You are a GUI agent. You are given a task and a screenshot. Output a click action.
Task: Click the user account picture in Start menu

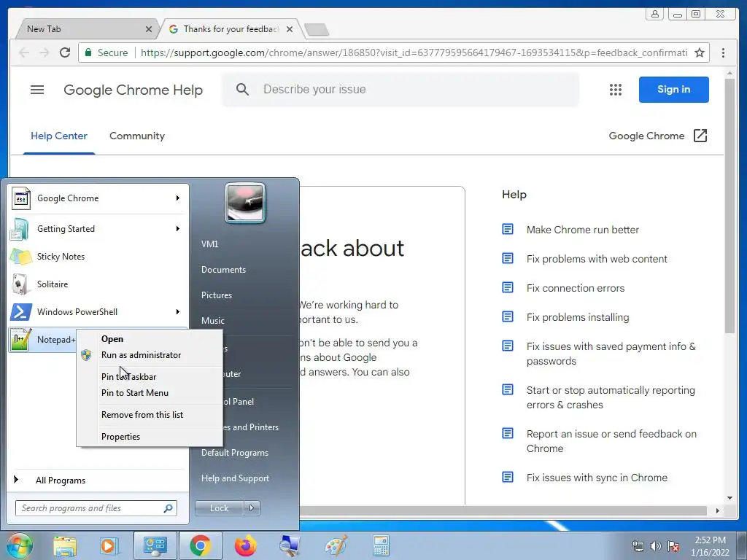(x=245, y=203)
